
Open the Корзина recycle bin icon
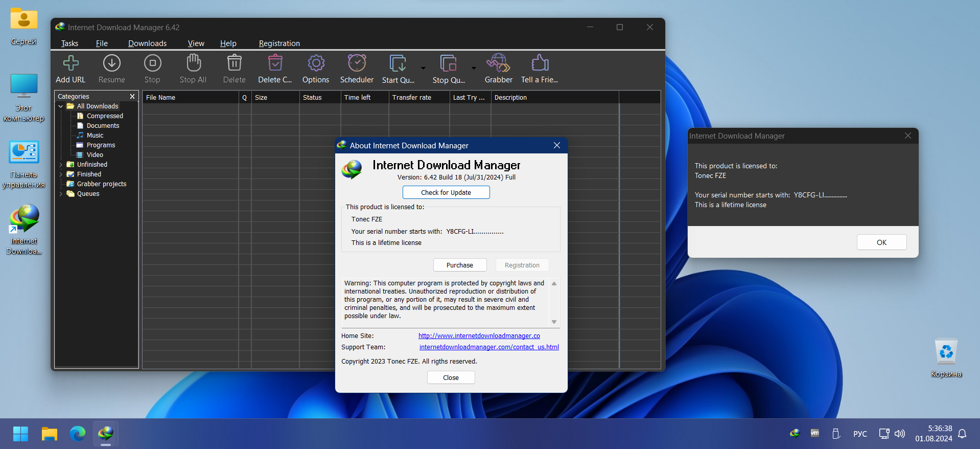[946, 358]
